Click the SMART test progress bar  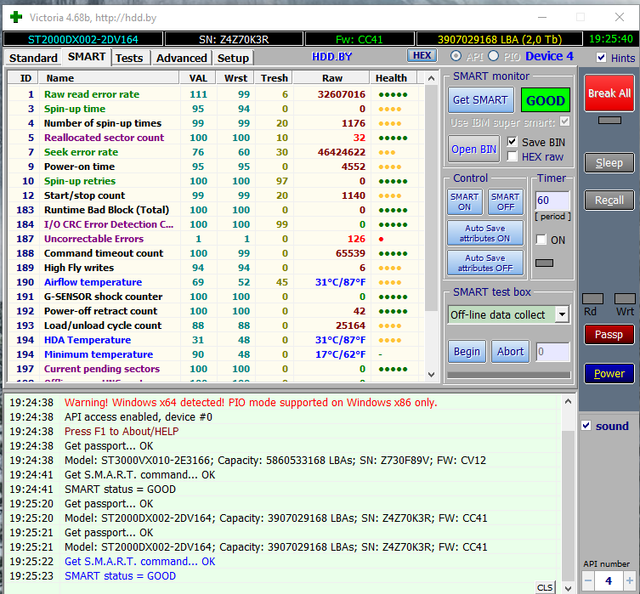pos(509,375)
